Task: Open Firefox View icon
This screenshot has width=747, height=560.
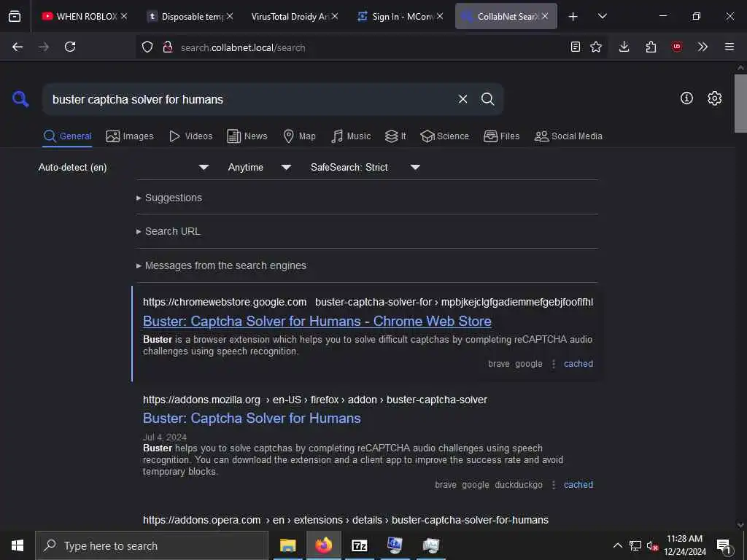Action: (15, 16)
